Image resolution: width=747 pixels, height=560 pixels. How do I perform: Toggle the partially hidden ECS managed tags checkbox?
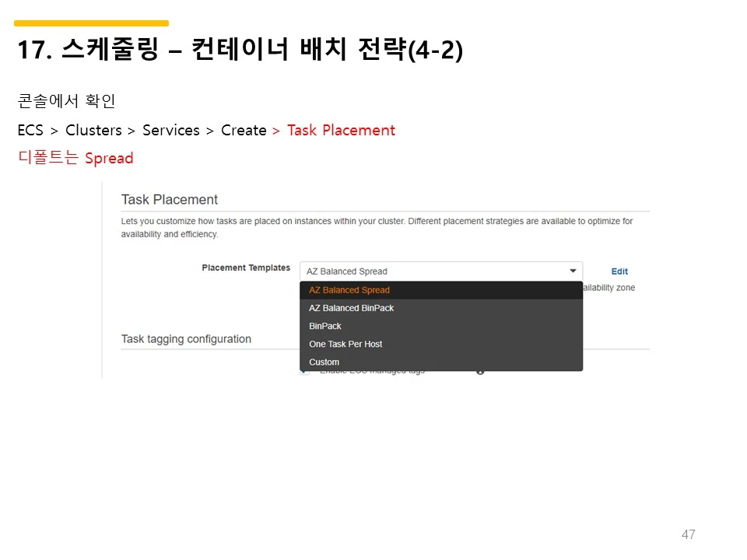point(305,373)
